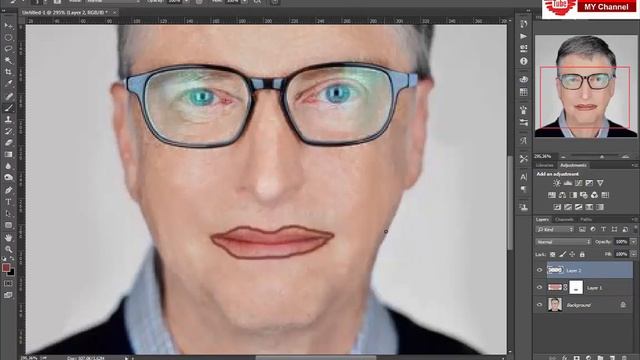
Task: Select the Eyedropper tool
Action: [8, 84]
